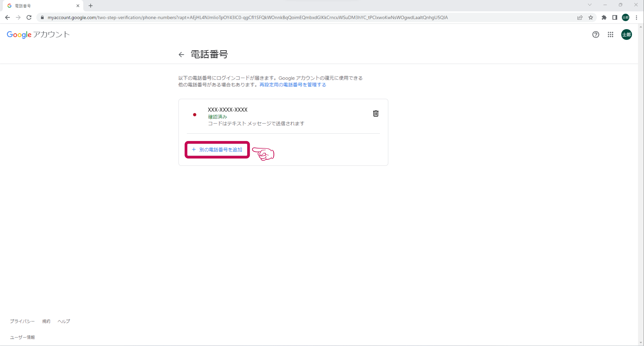Click the scrollbar up arrow
Screen dimensions: 644x346
[x=641, y=27]
